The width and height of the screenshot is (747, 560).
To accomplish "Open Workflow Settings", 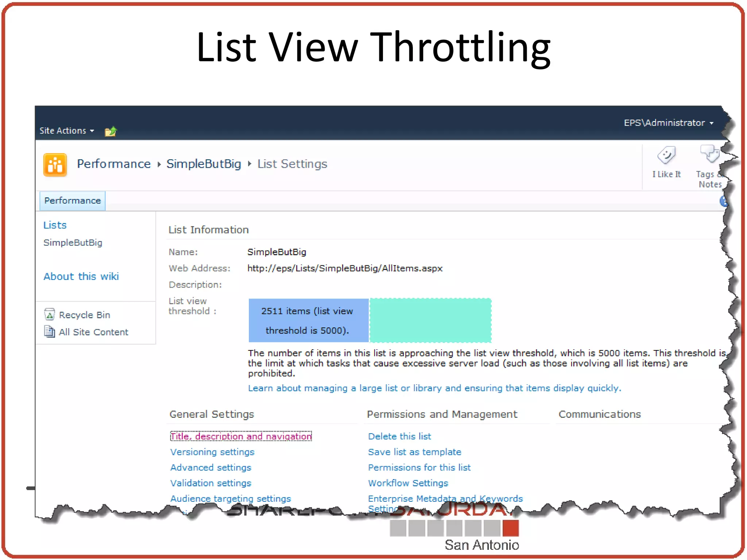I will click(408, 483).
